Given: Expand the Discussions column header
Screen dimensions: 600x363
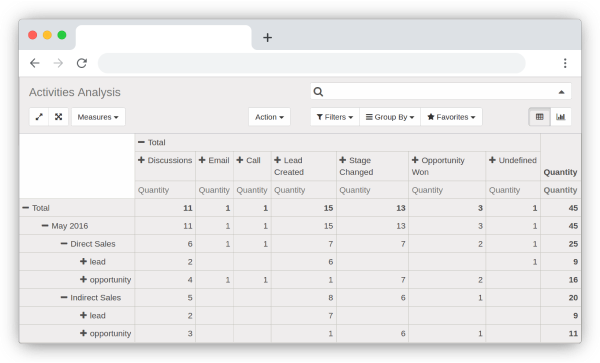Looking at the screenshot, I should (141, 160).
